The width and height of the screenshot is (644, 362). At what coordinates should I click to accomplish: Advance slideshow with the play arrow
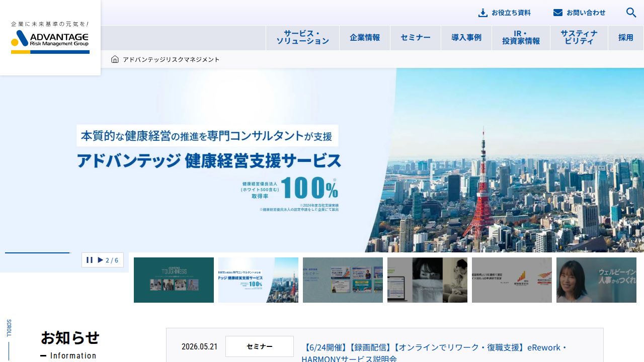coord(101,260)
